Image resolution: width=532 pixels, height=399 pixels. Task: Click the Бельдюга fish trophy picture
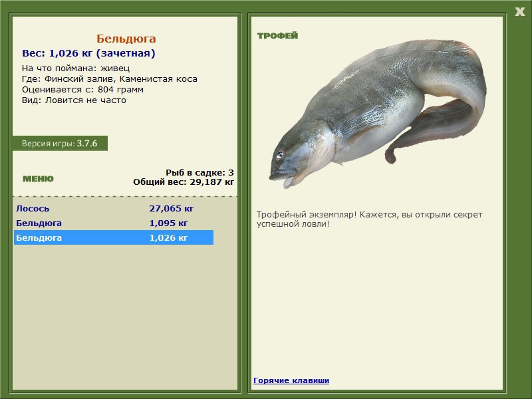(378, 114)
